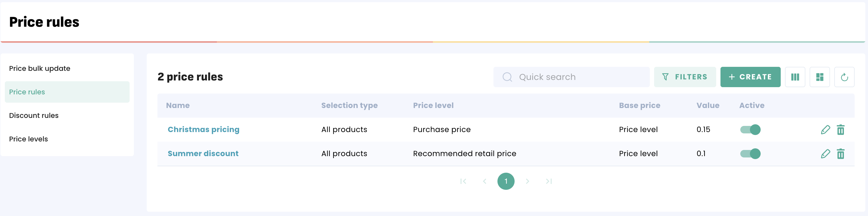Go to the last page arrow
Viewport: 868px width, 216px height.
549,181
